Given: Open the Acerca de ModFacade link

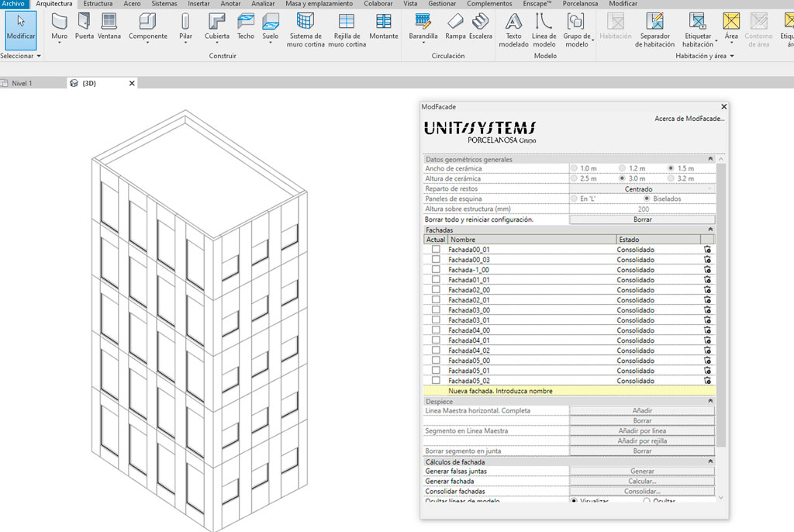Looking at the screenshot, I should coord(689,119).
